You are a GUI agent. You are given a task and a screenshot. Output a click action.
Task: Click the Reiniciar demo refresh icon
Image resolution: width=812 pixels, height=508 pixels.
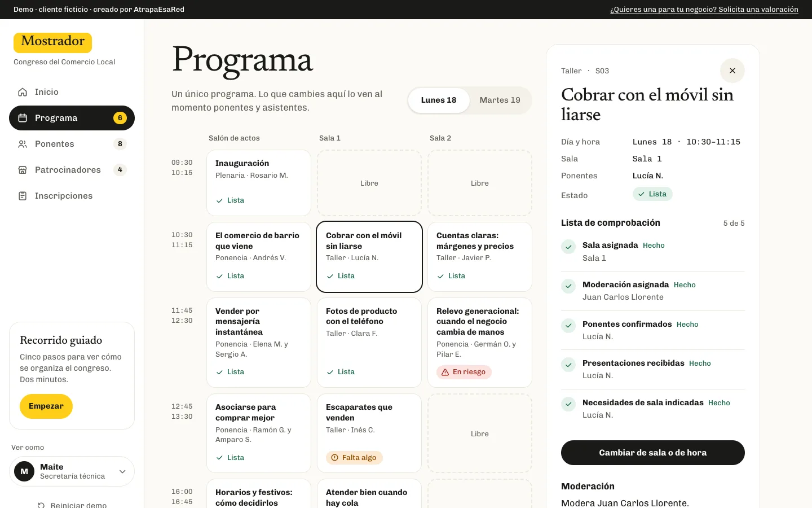[41, 505]
